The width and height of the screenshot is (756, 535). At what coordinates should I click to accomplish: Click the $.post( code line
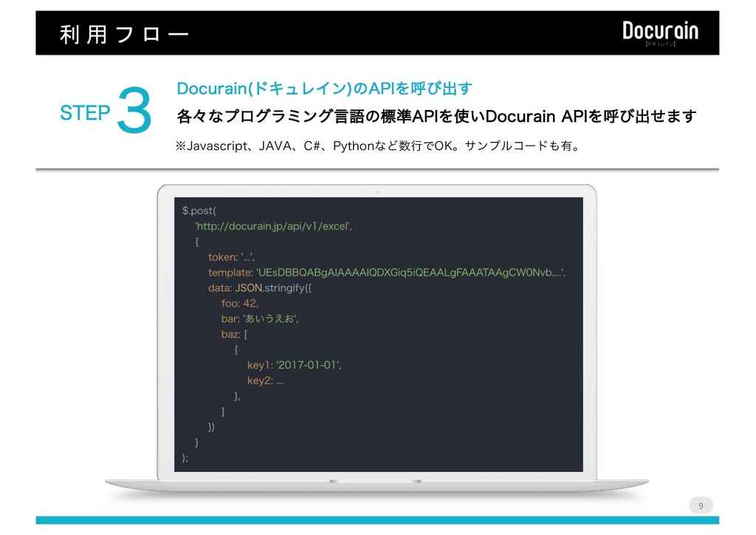tap(199, 211)
